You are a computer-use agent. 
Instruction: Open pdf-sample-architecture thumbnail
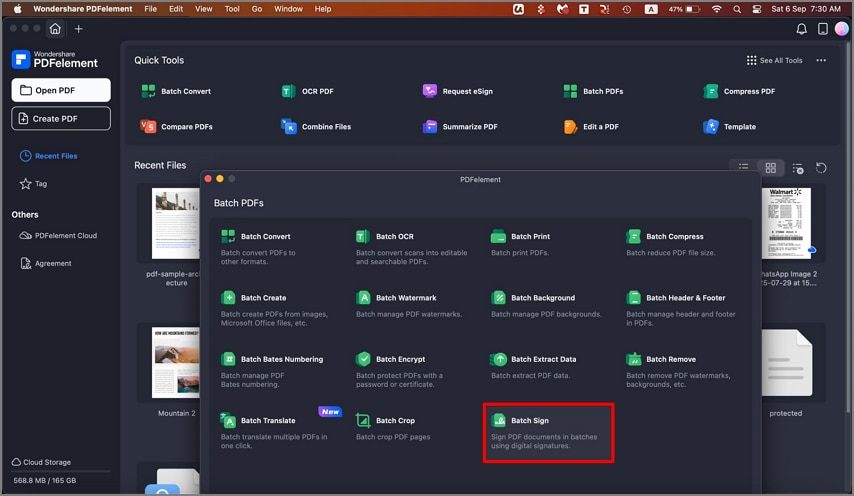click(175, 223)
